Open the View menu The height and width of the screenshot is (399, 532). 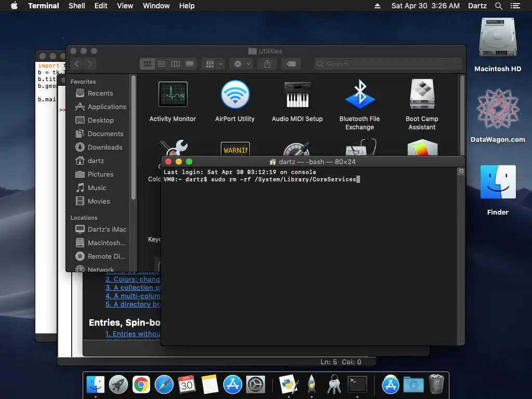pyautogui.click(x=125, y=6)
